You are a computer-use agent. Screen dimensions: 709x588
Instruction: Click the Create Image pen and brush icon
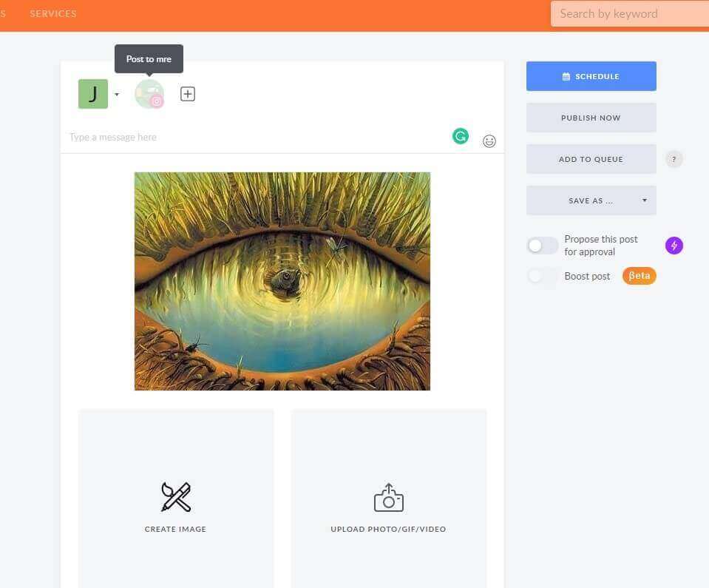click(176, 497)
